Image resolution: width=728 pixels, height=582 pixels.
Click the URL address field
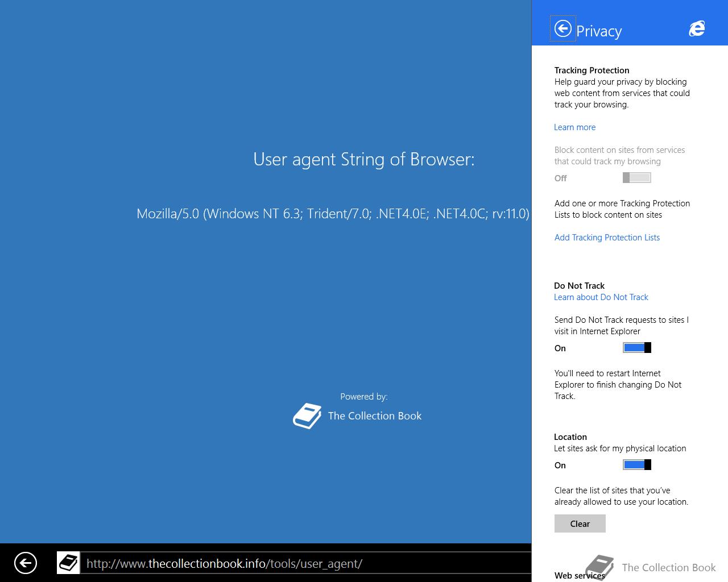(x=306, y=563)
